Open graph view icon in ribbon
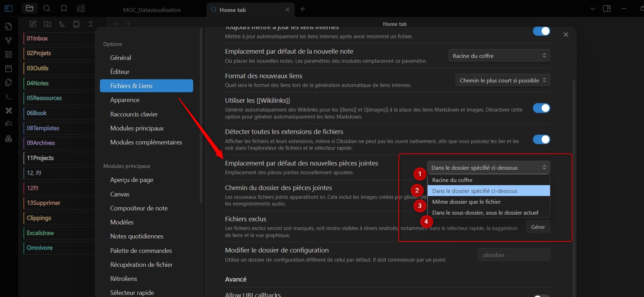The image size is (644, 297). tap(9, 40)
